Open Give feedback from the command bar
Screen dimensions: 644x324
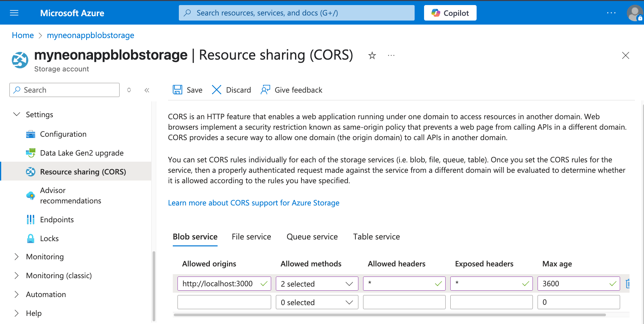point(291,90)
